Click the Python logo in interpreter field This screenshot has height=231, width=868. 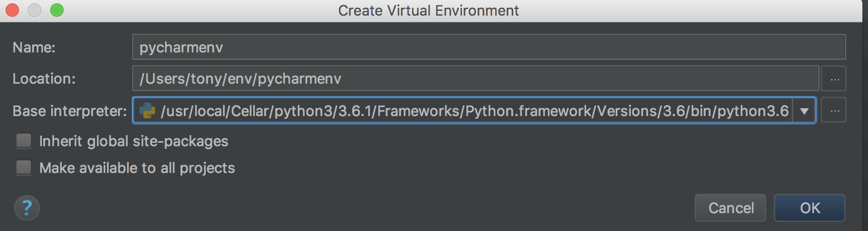click(x=147, y=111)
